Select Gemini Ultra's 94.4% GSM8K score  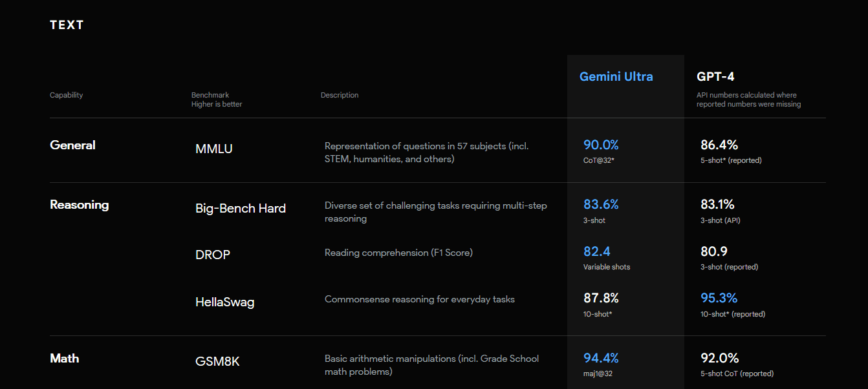point(601,357)
